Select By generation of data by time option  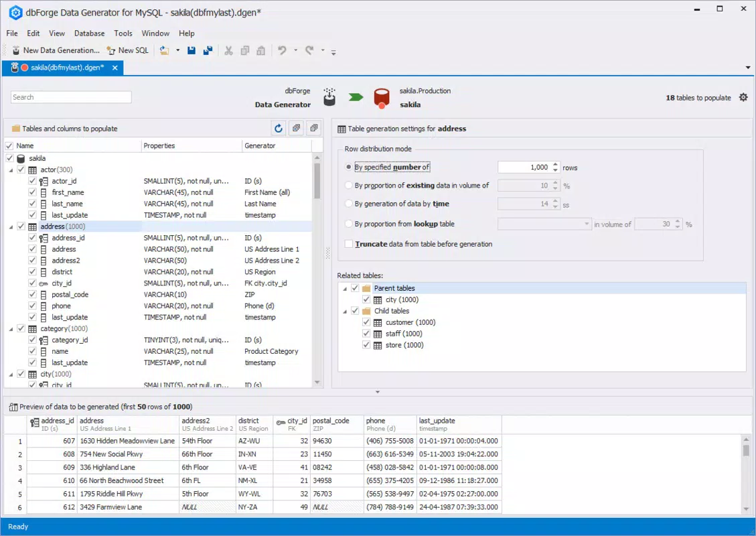(x=349, y=204)
